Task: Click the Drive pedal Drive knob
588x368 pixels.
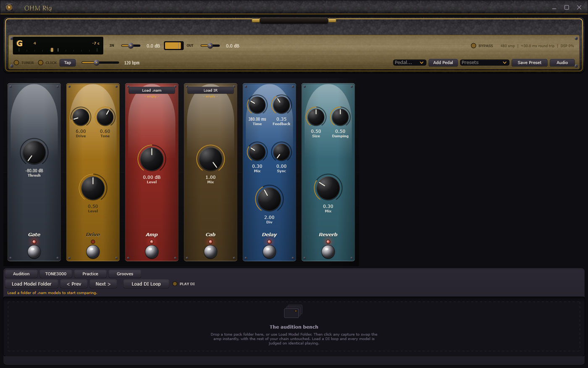Action: [x=81, y=117]
